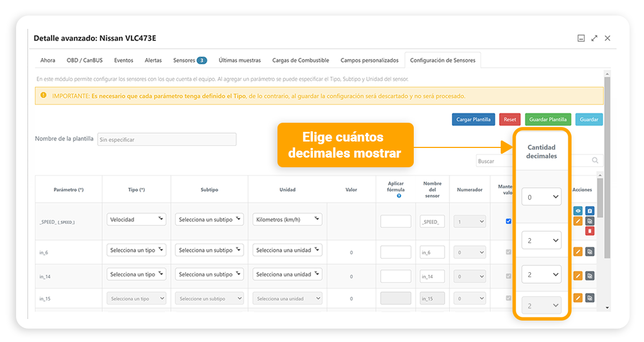Click the Nombre de la plantilla input field

click(166, 139)
